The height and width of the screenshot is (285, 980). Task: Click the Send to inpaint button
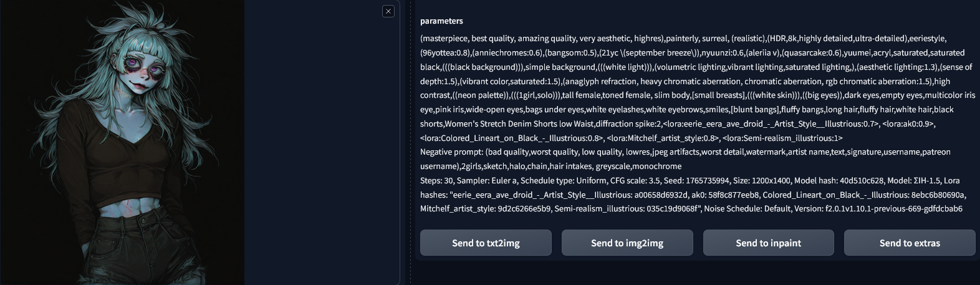click(768, 243)
